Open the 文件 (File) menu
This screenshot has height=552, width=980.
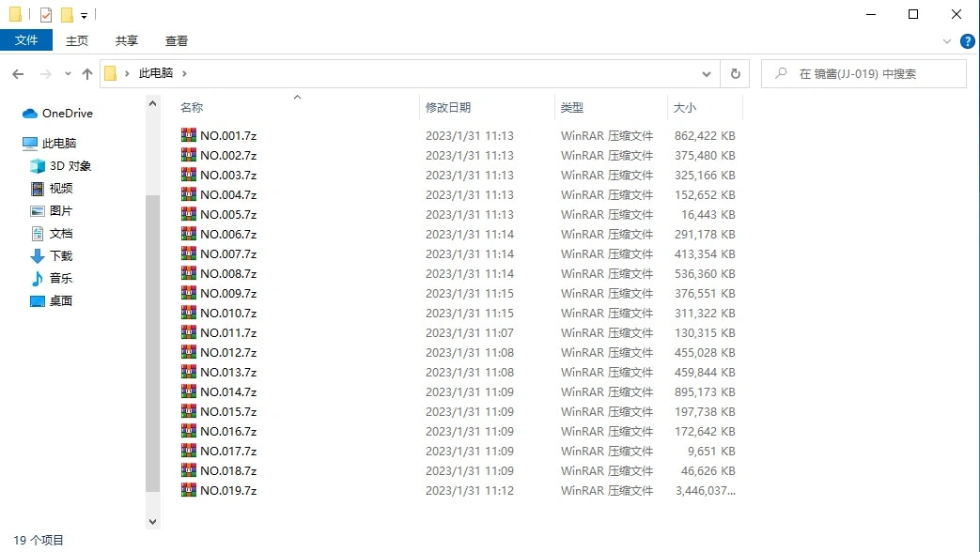coord(27,40)
